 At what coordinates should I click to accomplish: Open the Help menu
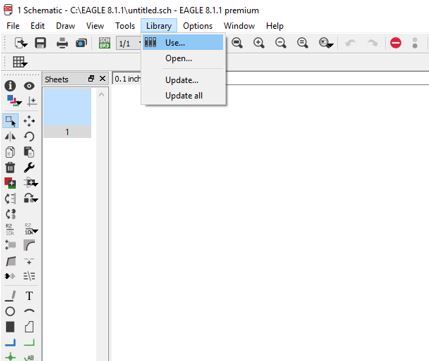275,26
